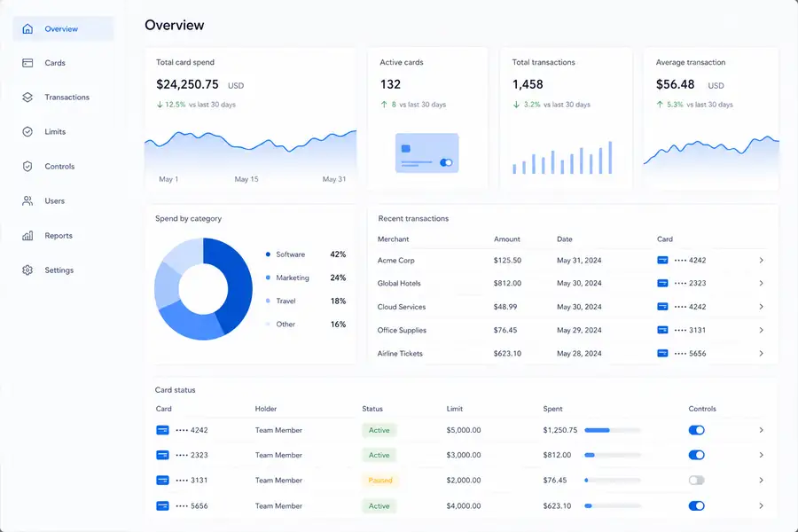
Task: Click spent progress bar for $812.00
Action: (x=613, y=455)
